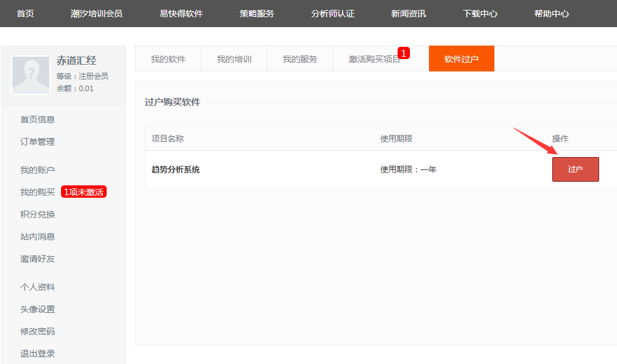Click the 余额：0.01 balance text
Viewport: 617px width, 364px height.
pos(75,89)
